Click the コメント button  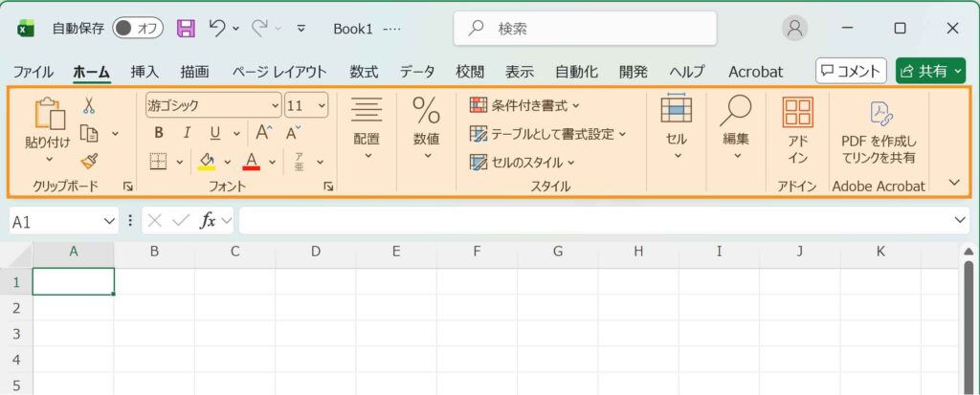851,71
